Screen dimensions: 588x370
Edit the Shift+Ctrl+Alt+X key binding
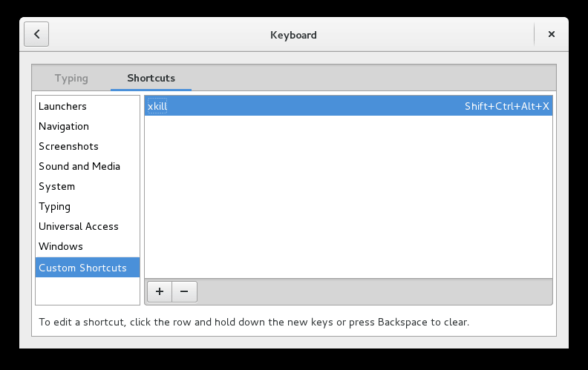click(507, 106)
